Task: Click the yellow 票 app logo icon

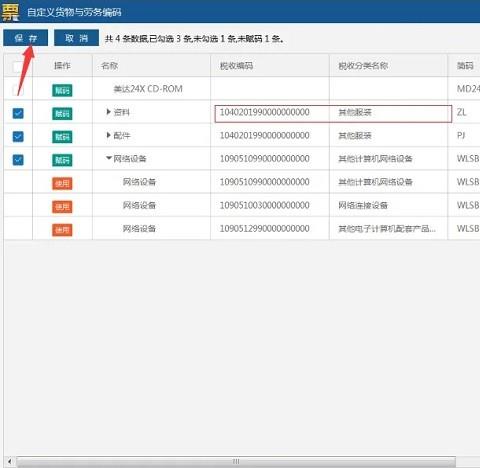Action: pos(10,11)
